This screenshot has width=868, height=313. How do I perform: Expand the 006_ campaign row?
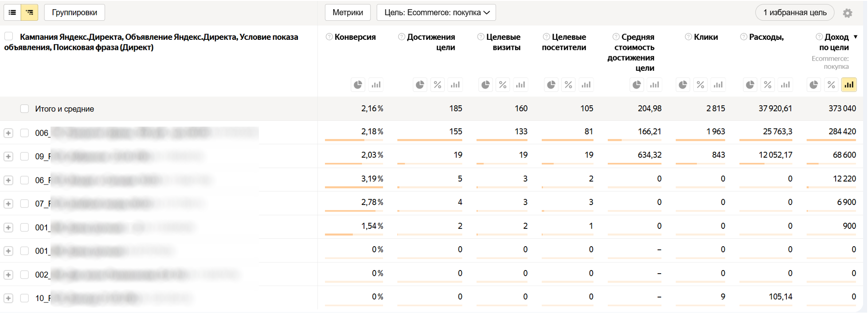[x=8, y=133]
